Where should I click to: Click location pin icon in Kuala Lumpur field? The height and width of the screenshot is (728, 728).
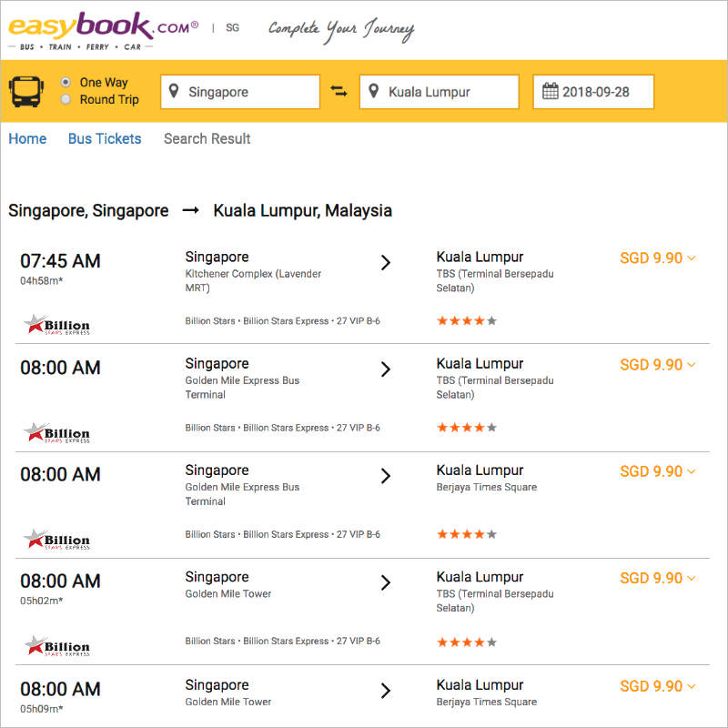click(373, 91)
